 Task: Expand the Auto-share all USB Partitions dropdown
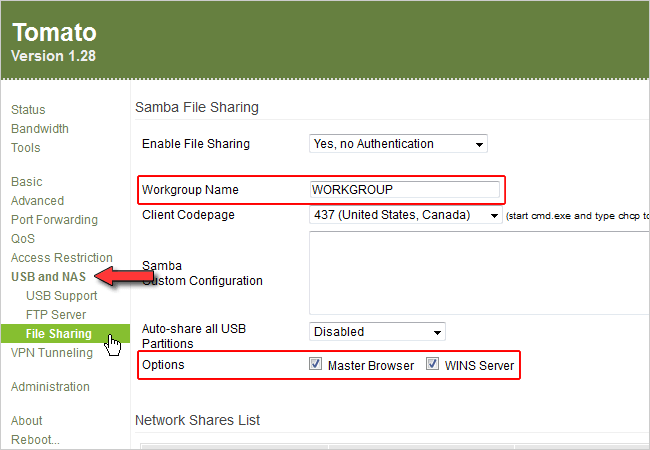pos(377,332)
